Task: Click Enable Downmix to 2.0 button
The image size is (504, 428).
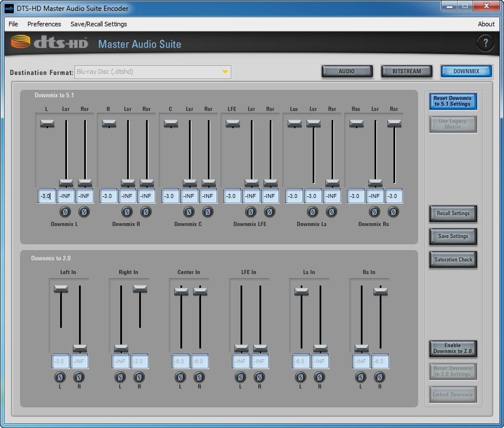Action: (453, 348)
